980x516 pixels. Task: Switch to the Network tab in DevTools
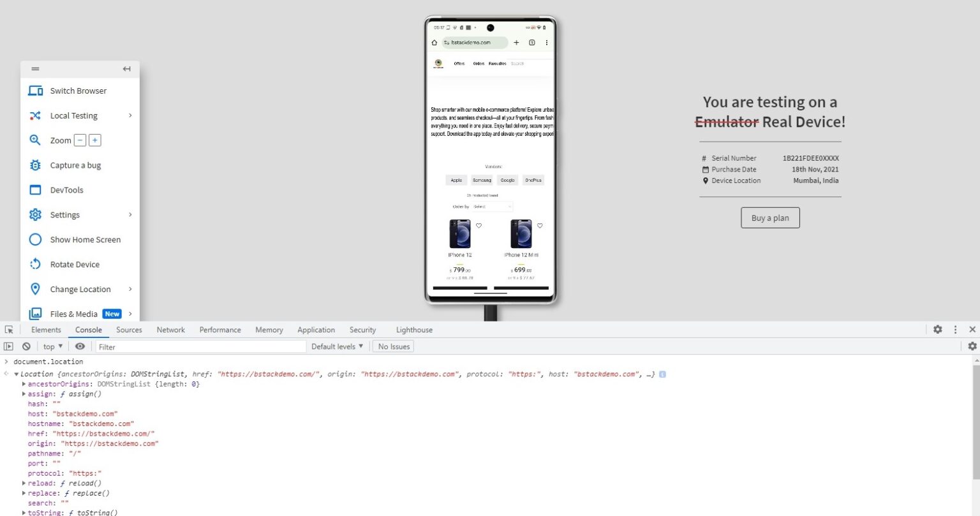tap(170, 330)
